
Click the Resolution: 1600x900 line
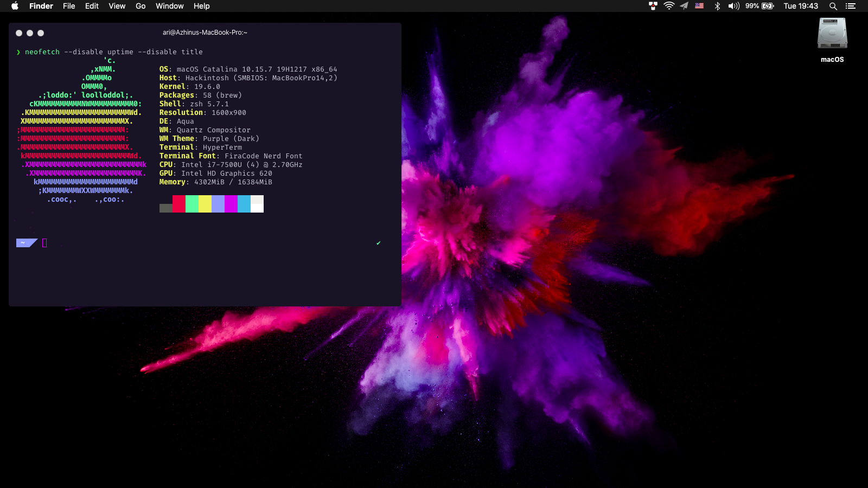click(203, 113)
